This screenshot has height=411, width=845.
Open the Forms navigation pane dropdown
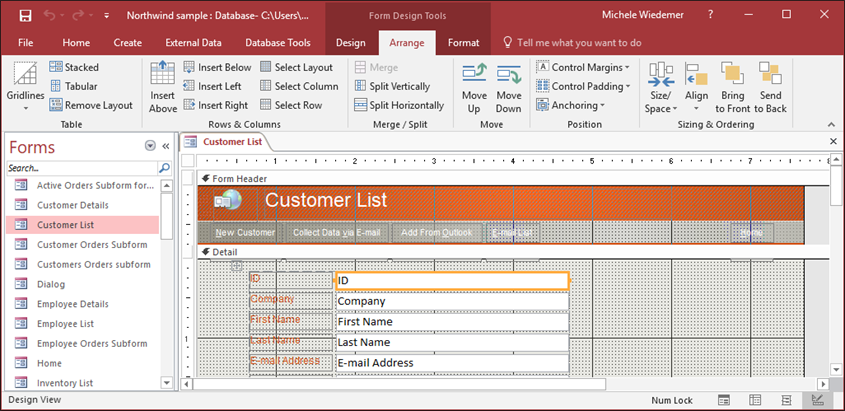point(150,146)
